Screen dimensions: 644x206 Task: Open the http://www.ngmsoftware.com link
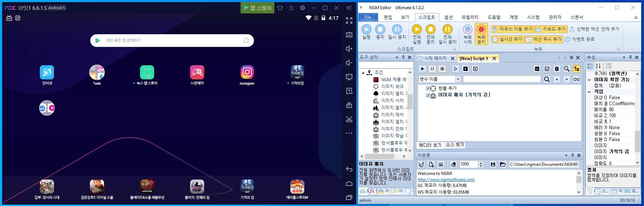(x=446, y=180)
